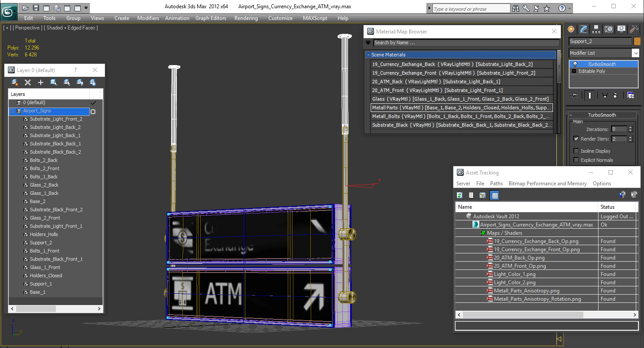Adjust Render Iters spinner arrows
This screenshot has height=348, width=644.
coord(631,139)
